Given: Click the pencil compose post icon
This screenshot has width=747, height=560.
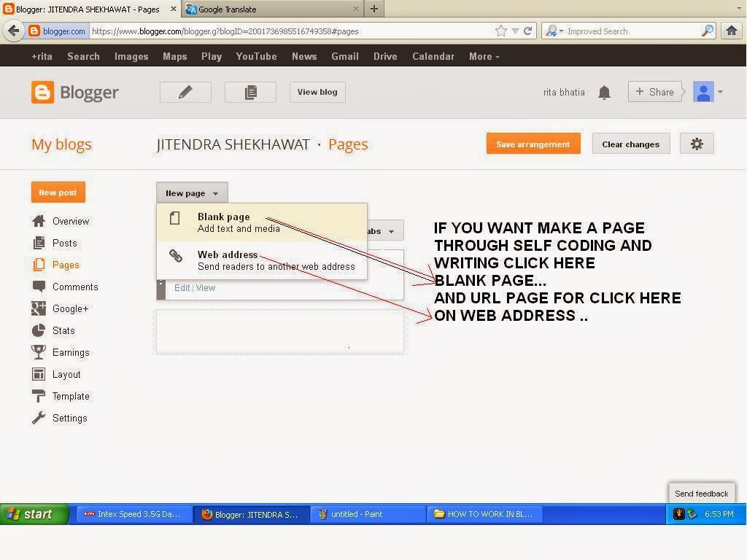Looking at the screenshot, I should point(185,92).
